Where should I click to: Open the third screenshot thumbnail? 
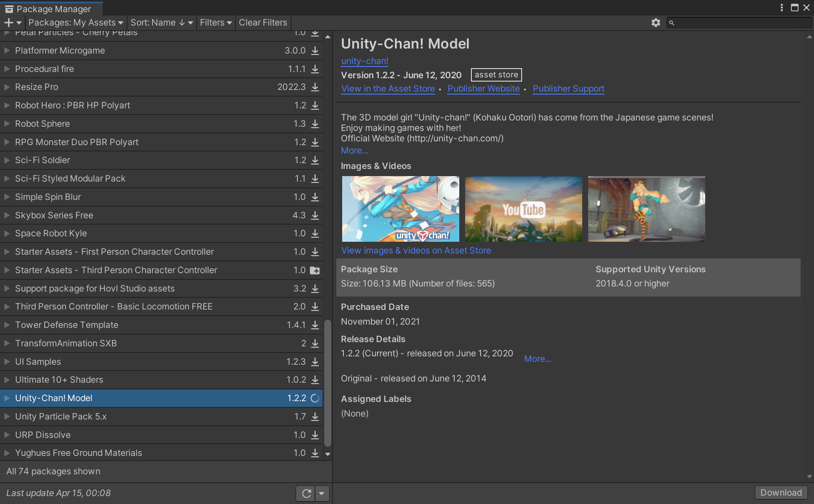pos(647,209)
